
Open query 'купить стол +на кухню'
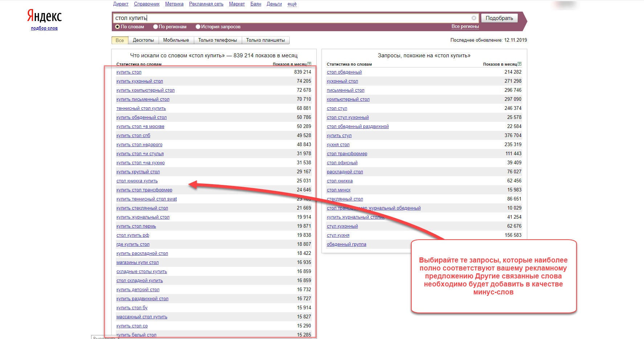point(140,163)
